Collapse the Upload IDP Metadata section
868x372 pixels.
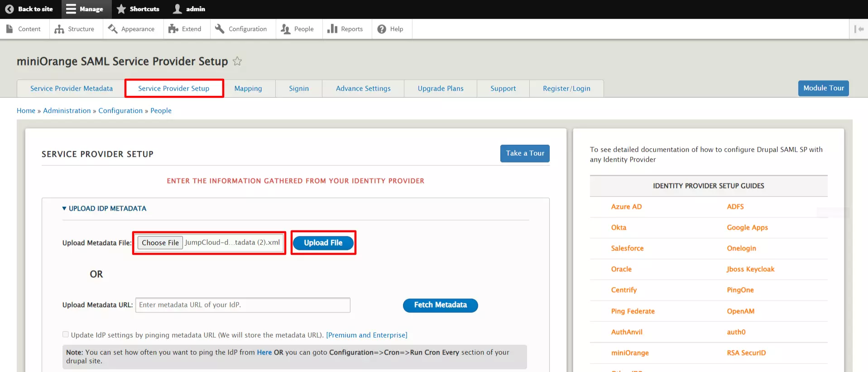(64, 209)
